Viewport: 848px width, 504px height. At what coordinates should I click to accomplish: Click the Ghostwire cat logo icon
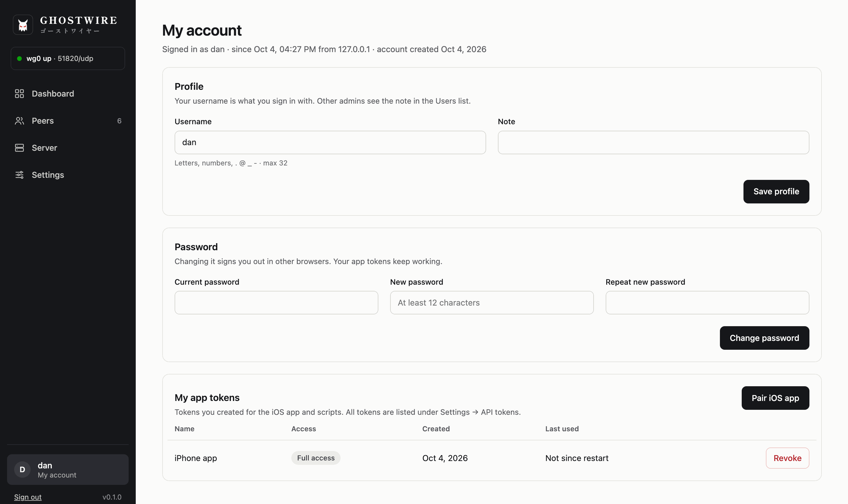click(x=23, y=25)
